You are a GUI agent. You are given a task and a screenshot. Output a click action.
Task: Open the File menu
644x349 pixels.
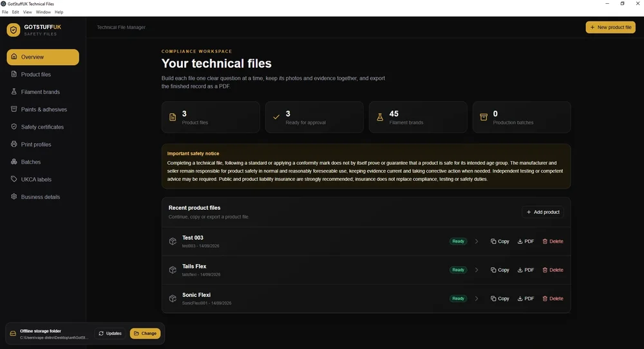pos(5,12)
